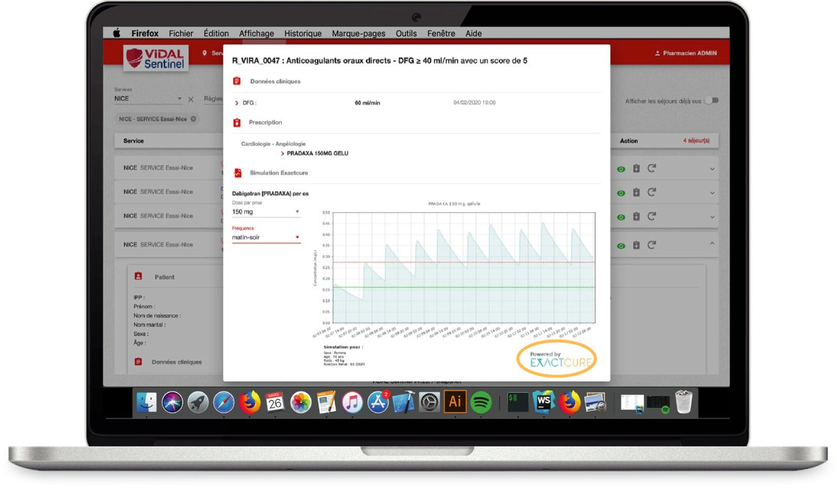Clear the Services selection with the X
The height and width of the screenshot is (504, 837).
pos(191,99)
